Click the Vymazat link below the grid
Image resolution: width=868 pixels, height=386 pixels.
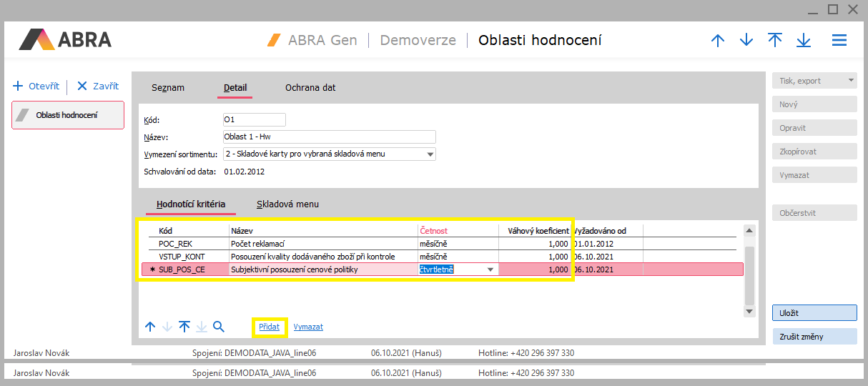coord(308,327)
